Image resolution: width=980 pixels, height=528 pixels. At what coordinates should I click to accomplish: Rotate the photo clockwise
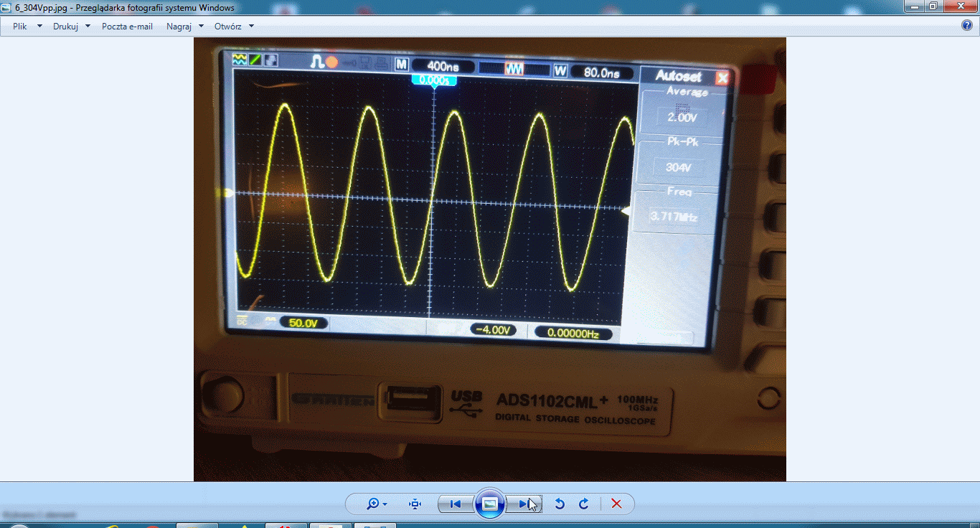click(584, 504)
